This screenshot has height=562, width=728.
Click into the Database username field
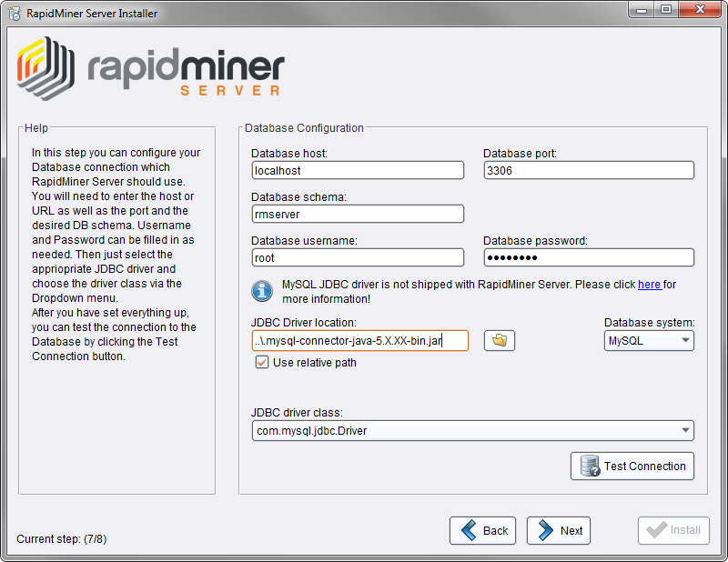[x=358, y=257]
